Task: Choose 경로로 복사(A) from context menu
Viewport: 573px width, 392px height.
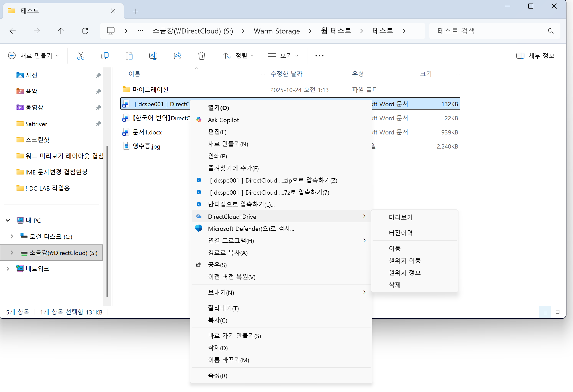Action: 228,253
